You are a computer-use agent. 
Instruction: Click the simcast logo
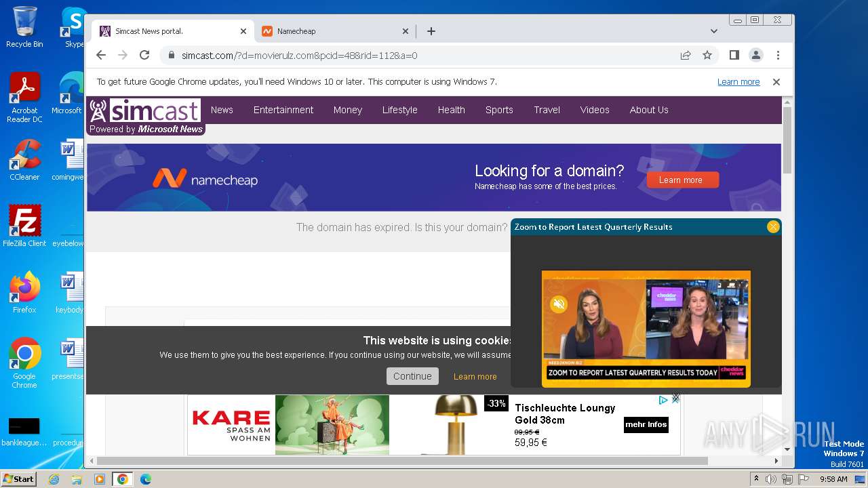[145, 110]
